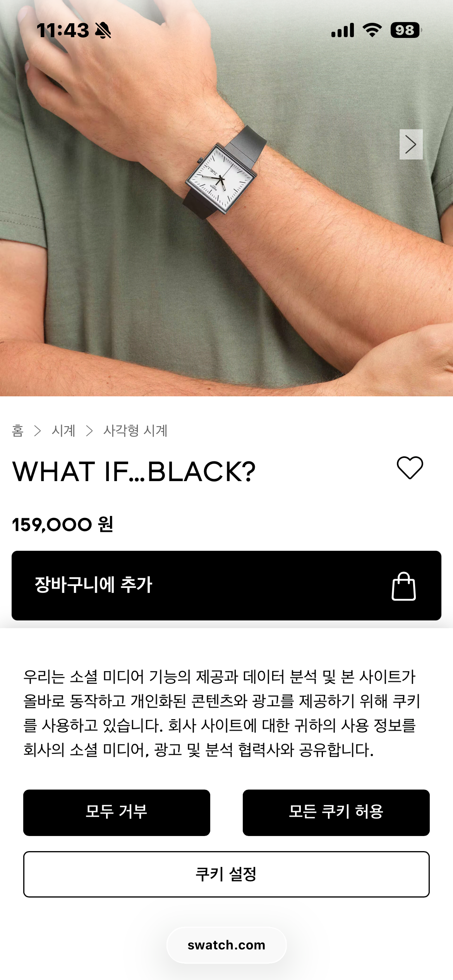Screen dimensions: 453x980
Task: Add watch to wishlist with heart icon
Action: pyautogui.click(x=410, y=468)
